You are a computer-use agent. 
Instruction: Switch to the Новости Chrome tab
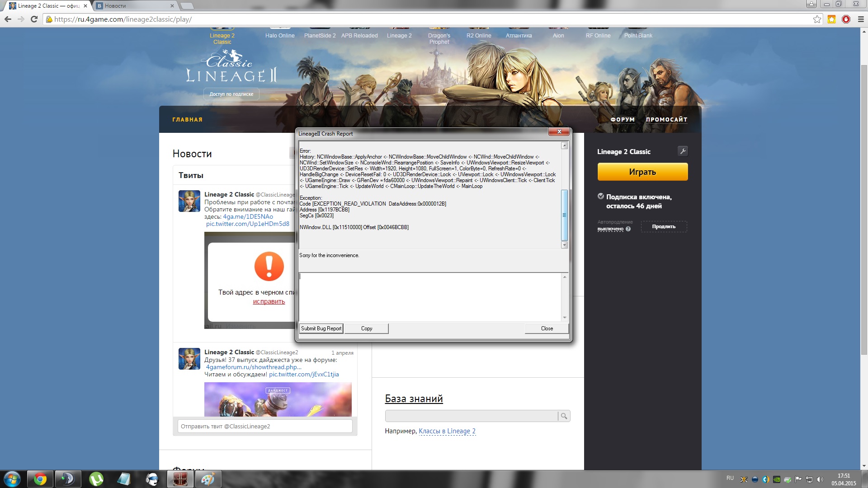135,6
